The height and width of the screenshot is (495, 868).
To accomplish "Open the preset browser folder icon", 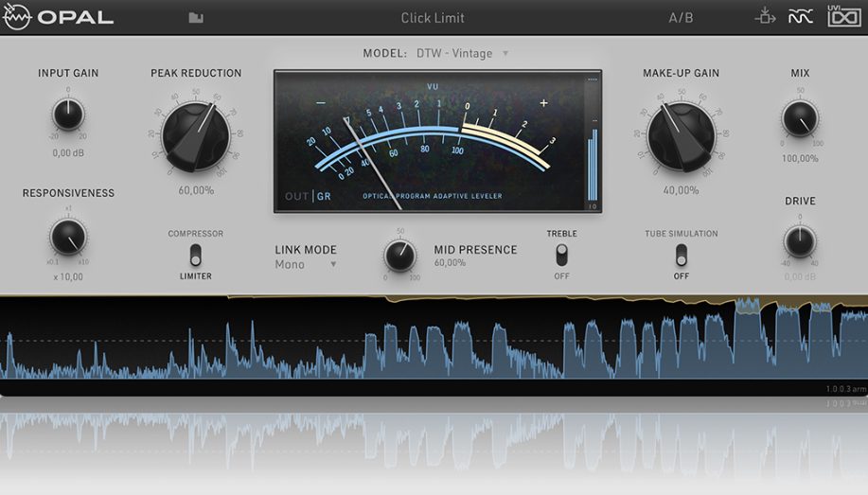I will pos(196,18).
